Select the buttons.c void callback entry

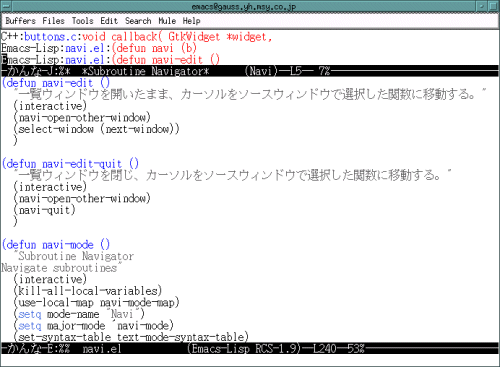coord(137,37)
